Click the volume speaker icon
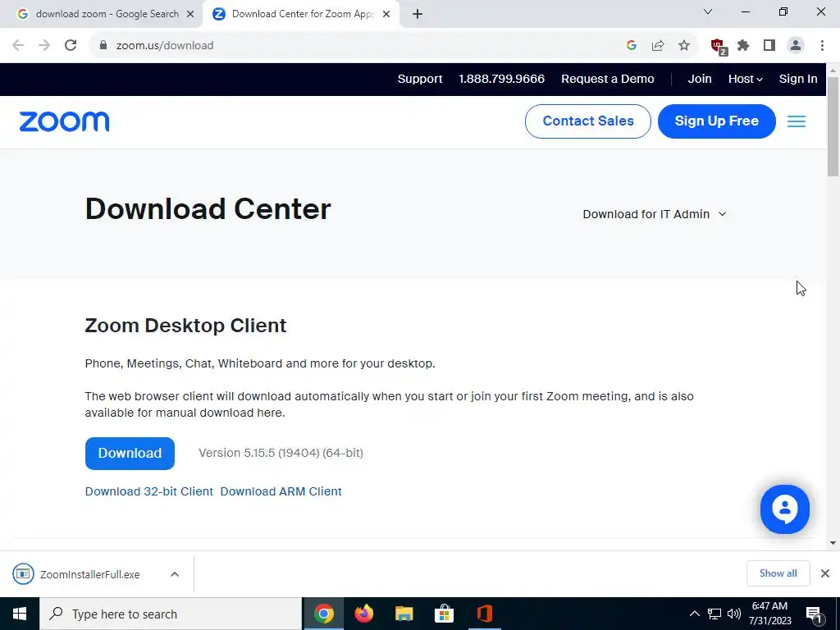 pos(734,614)
